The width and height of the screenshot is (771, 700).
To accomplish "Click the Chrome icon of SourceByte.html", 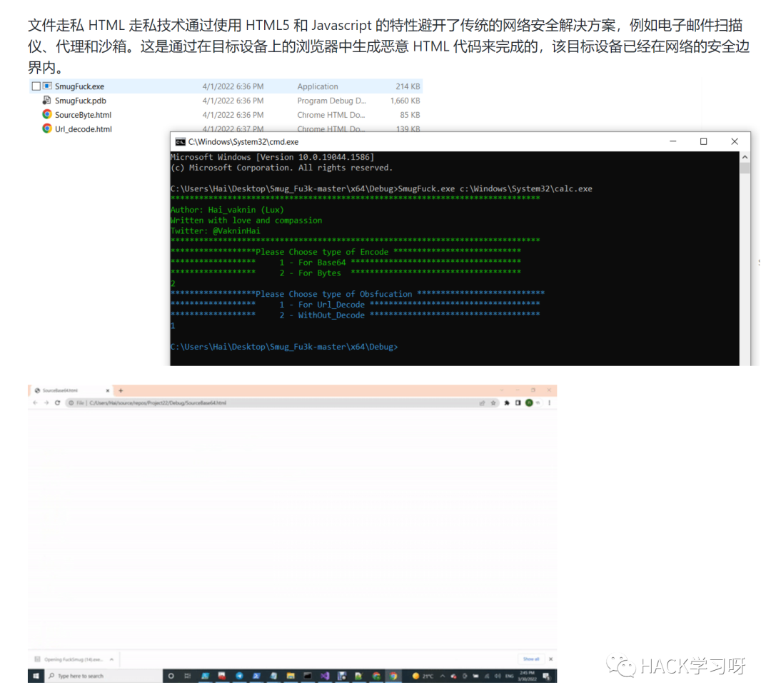I will pos(46,115).
